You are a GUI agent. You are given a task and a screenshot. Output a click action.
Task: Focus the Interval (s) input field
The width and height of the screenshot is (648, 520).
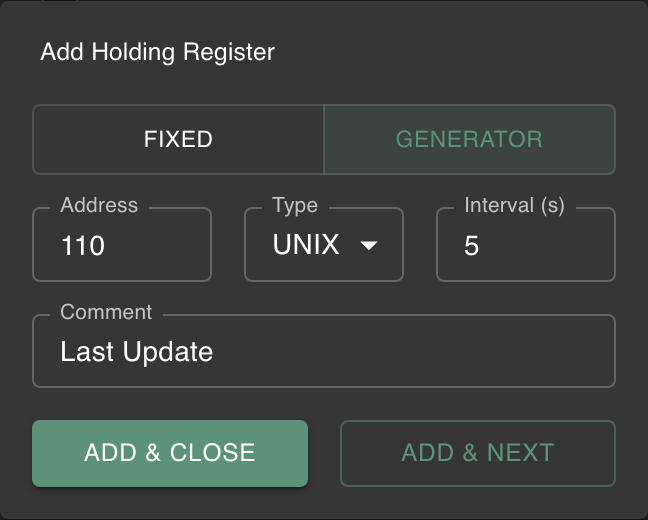click(x=525, y=246)
